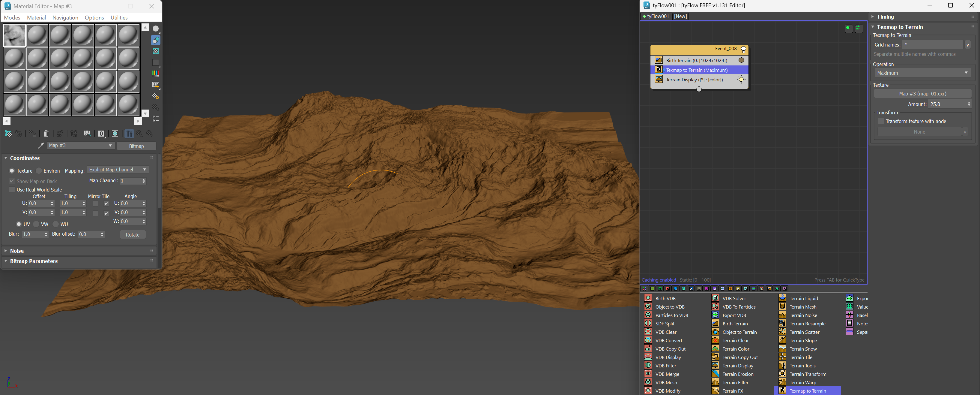Click the Terrain Display sun icon
Viewport: 980px width, 395px height.
pyautogui.click(x=741, y=80)
